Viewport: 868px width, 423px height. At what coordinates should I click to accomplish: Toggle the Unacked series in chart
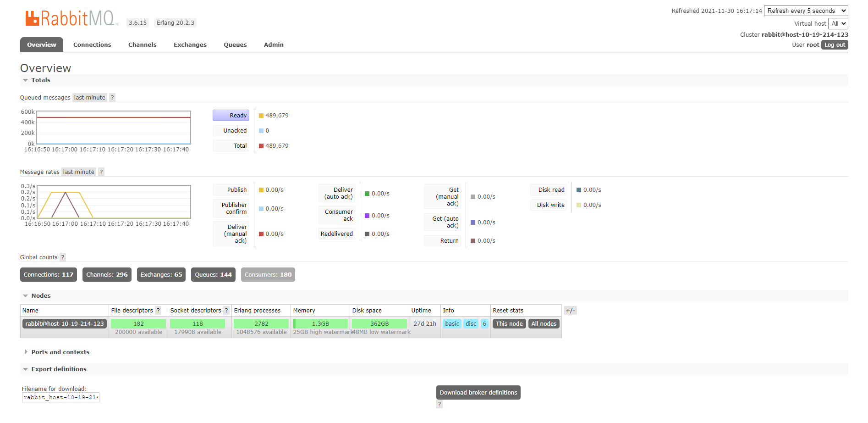tap(231, 131)
